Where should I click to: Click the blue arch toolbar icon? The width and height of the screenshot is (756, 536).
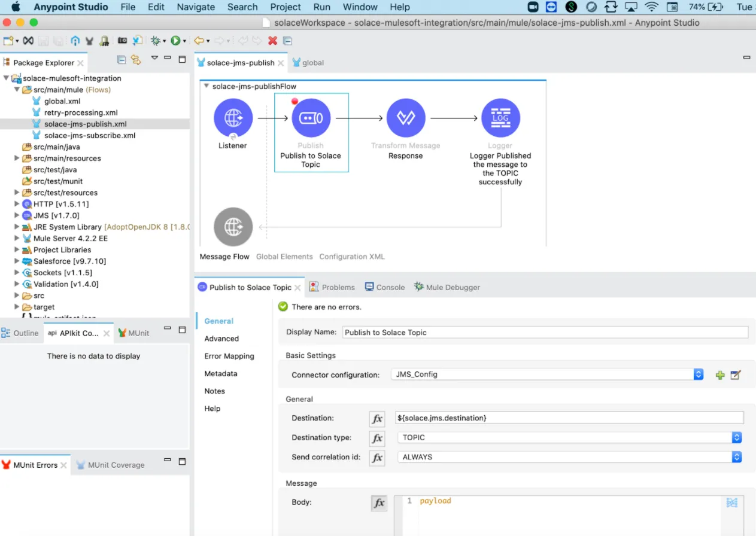(x=75, y=41)
